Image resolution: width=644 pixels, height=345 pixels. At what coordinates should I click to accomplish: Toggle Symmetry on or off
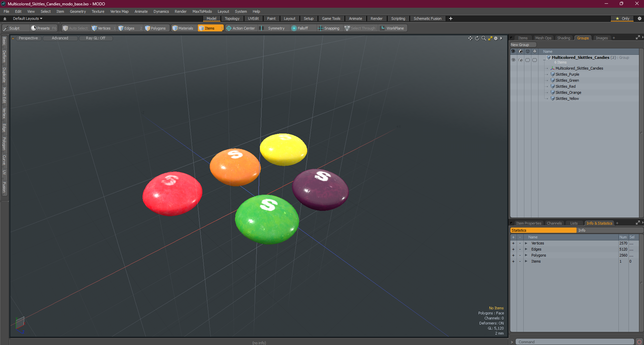pyautogui.click(x=273, y=28)
